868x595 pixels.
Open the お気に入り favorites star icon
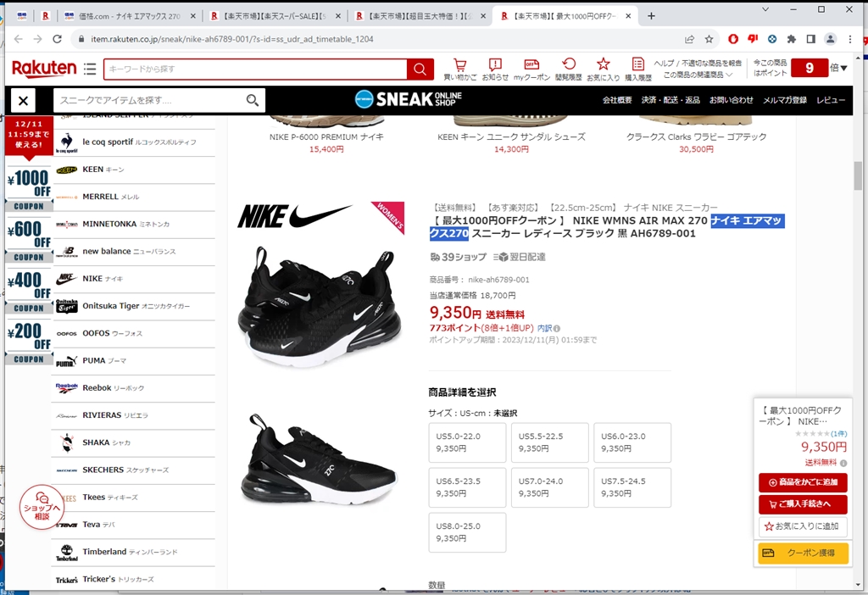coord(603,70)
